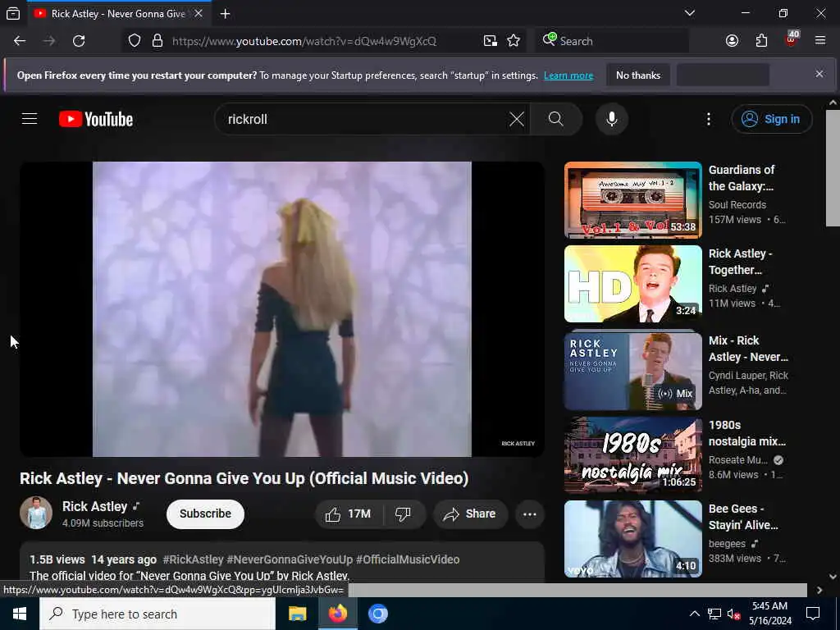Click 1980s nostalgia mix title text
The image size is (840, 630).
pyautogui.click(x=746, y=433)
